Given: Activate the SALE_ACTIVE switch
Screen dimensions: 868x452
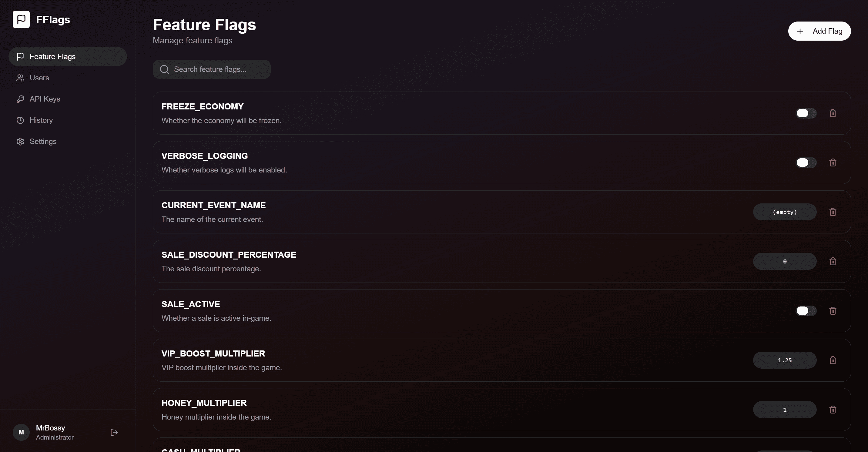Looking at the screenshot, I should [805, 310].
